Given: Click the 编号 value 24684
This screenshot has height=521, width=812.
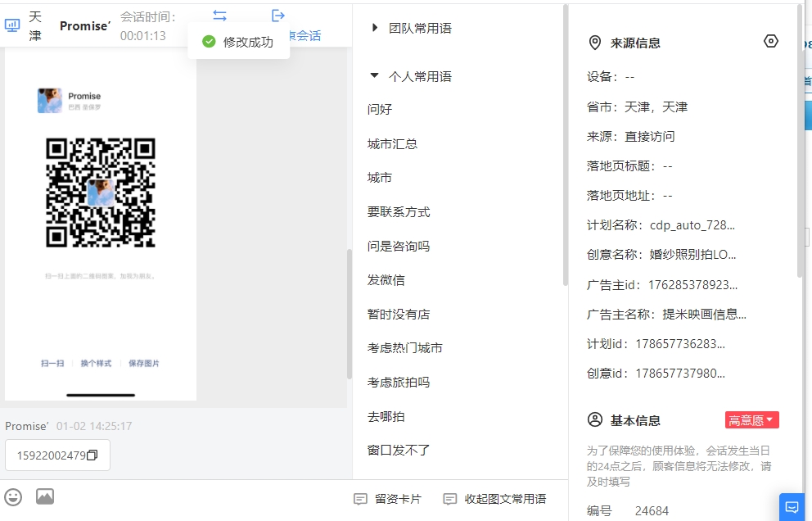Looking at the screenshot, I should coord(652,510).
